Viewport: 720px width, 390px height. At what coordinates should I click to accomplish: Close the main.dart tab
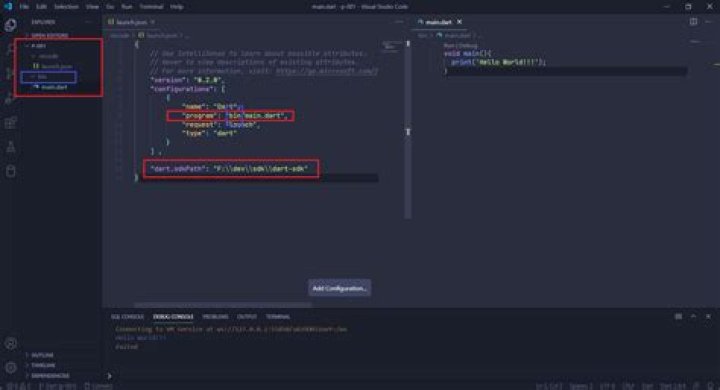[459, 22]
